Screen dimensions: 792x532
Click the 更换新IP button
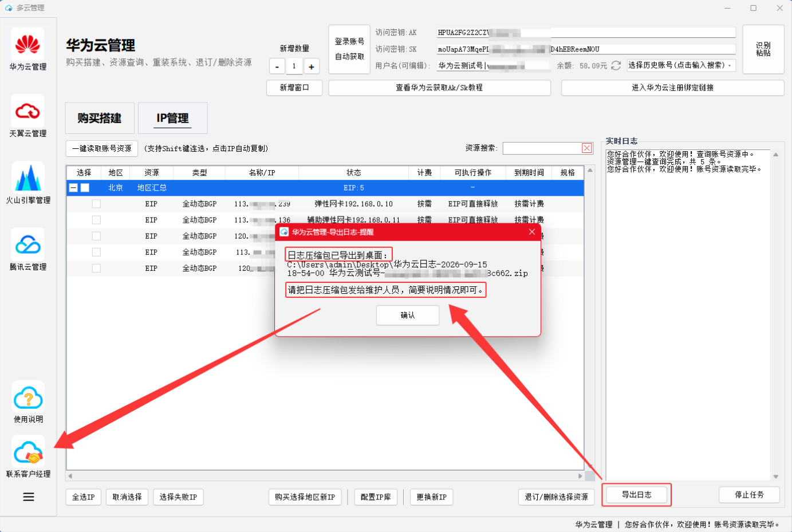pos(431,497)
